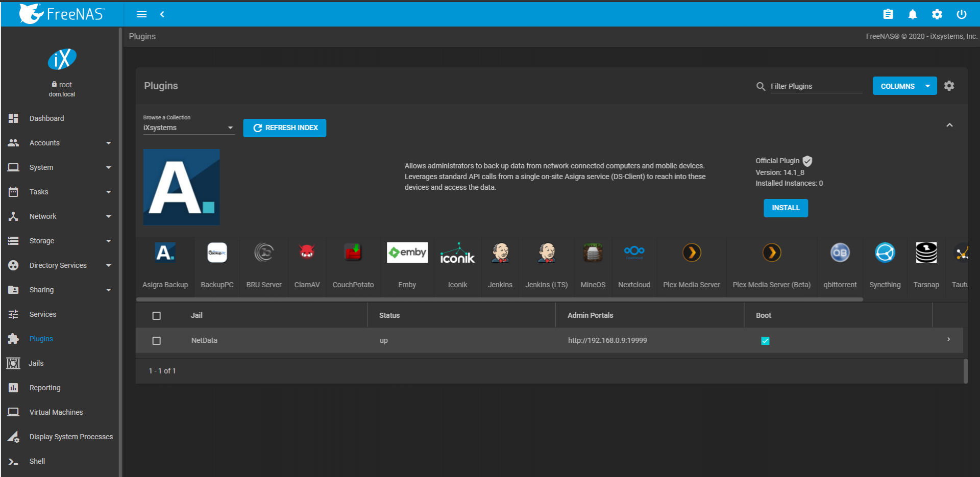
Task: Click the iX user avatar logo
Action: (62, 59)
